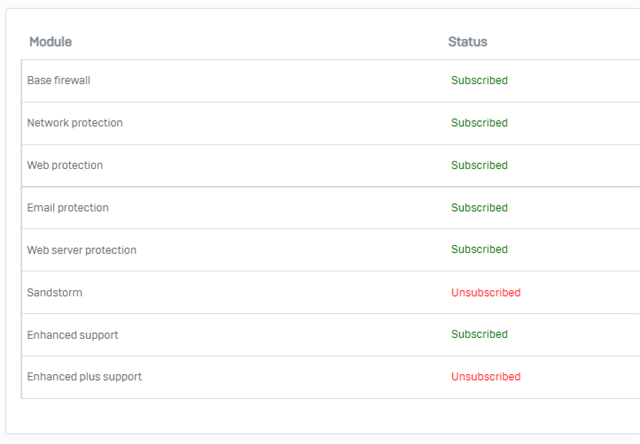Click Subscribed status for Web server protection
640x444 pixels.
[479, 249]
